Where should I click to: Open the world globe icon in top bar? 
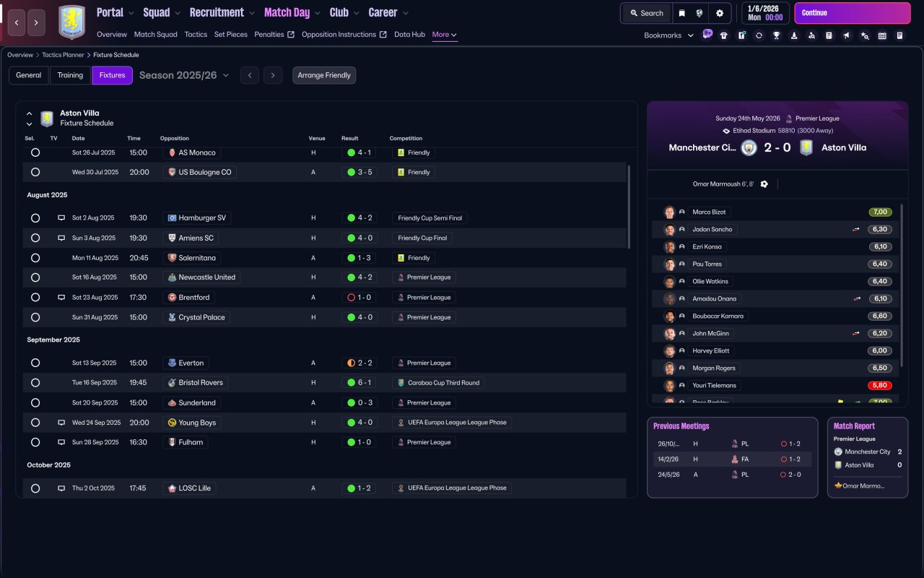tap(699, 13)
